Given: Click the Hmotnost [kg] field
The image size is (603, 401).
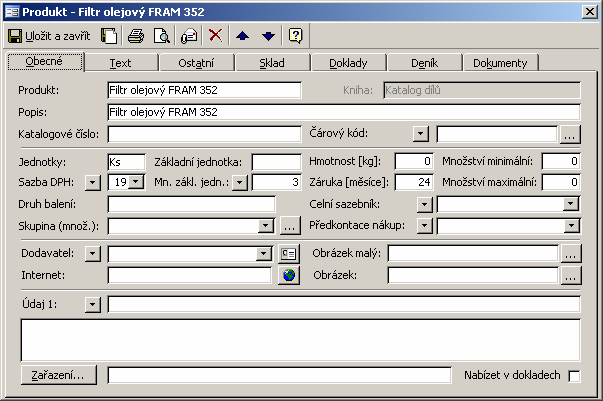Looking at the screenshot, I should 414,161.
